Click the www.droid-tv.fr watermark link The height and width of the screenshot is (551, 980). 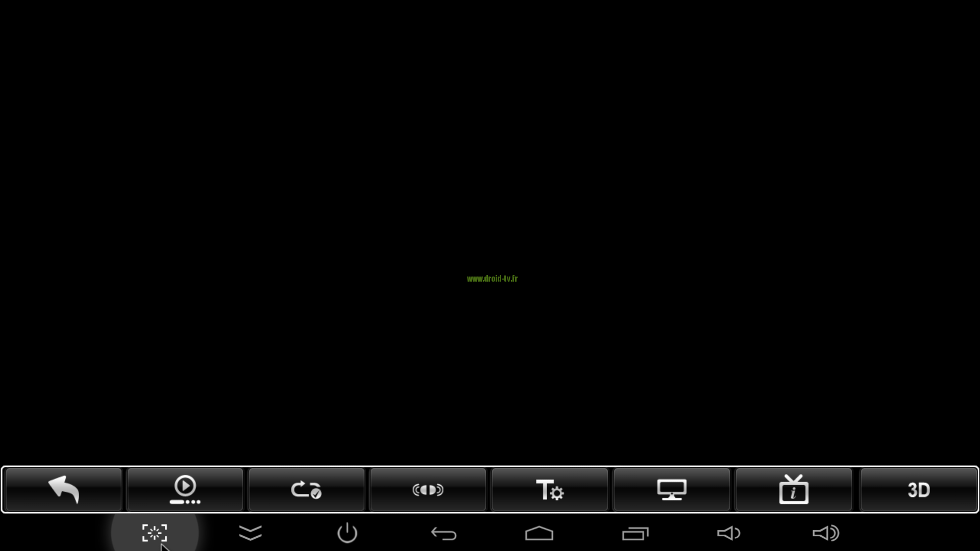492,278
